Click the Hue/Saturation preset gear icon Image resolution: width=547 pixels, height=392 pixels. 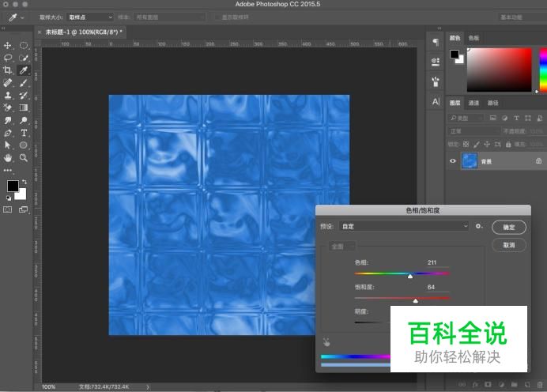[478, 226]
